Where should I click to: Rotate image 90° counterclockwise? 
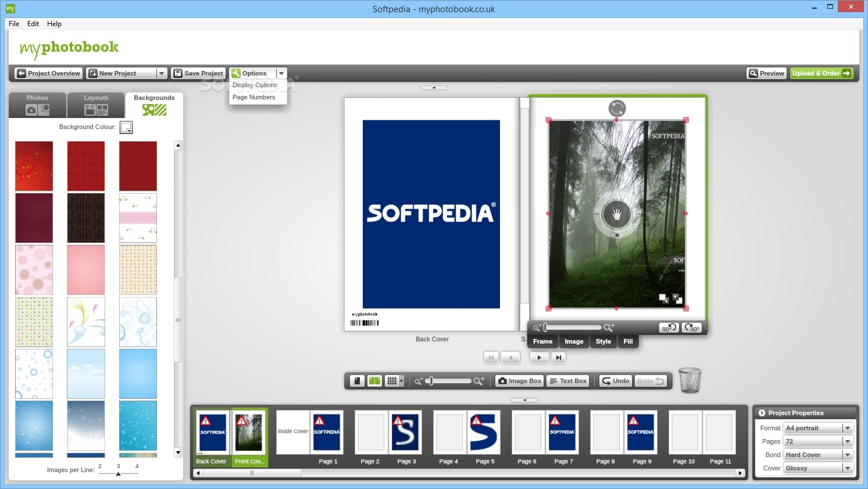point(669,328)
